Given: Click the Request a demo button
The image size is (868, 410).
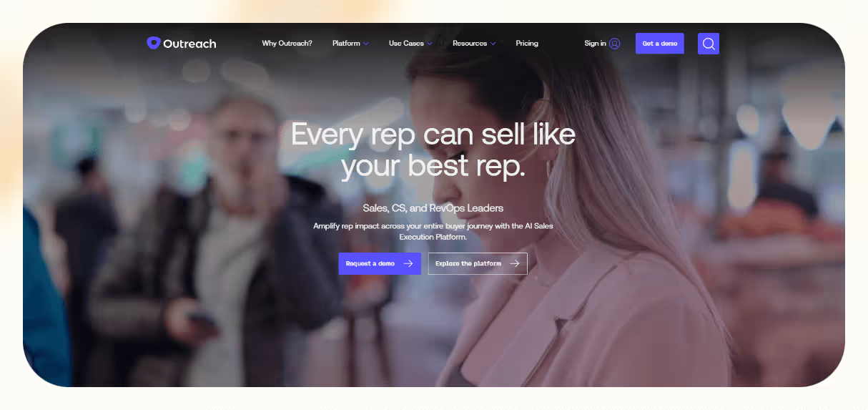Looking at the screenshot, I should coord(380,263).
